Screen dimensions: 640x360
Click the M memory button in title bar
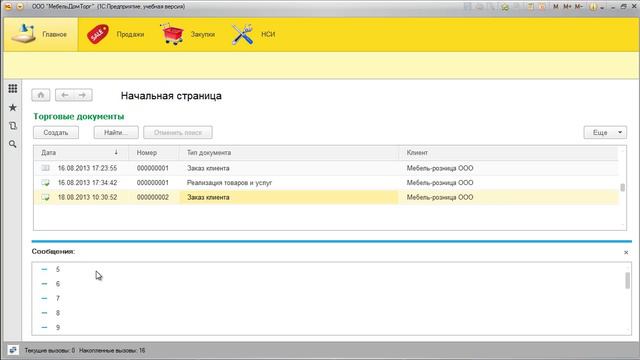point(556,7)
